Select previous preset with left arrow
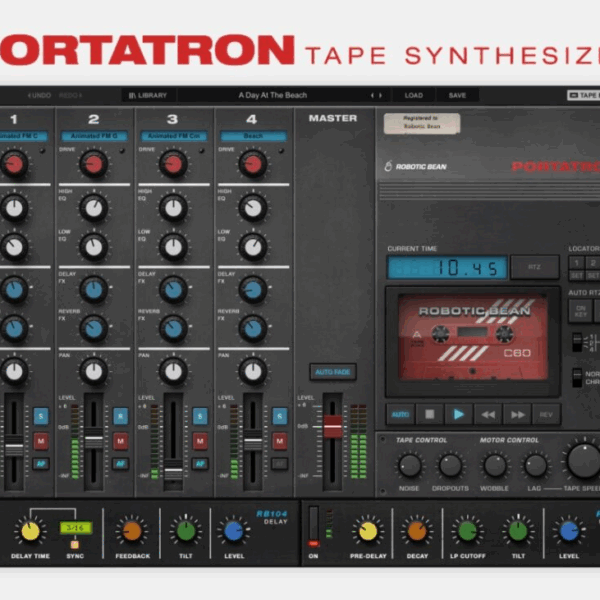Image resolution: width=600 pixels, height=600 pixels. (x=372, y=95)
